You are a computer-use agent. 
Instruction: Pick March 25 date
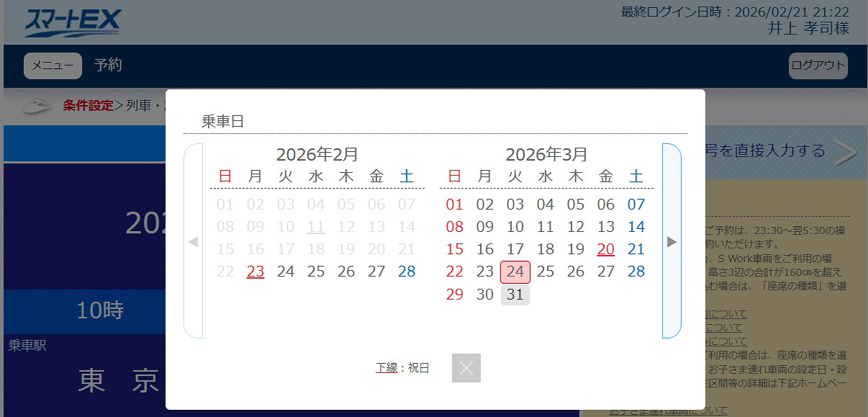pyautogui.click(x=546, y=272)
